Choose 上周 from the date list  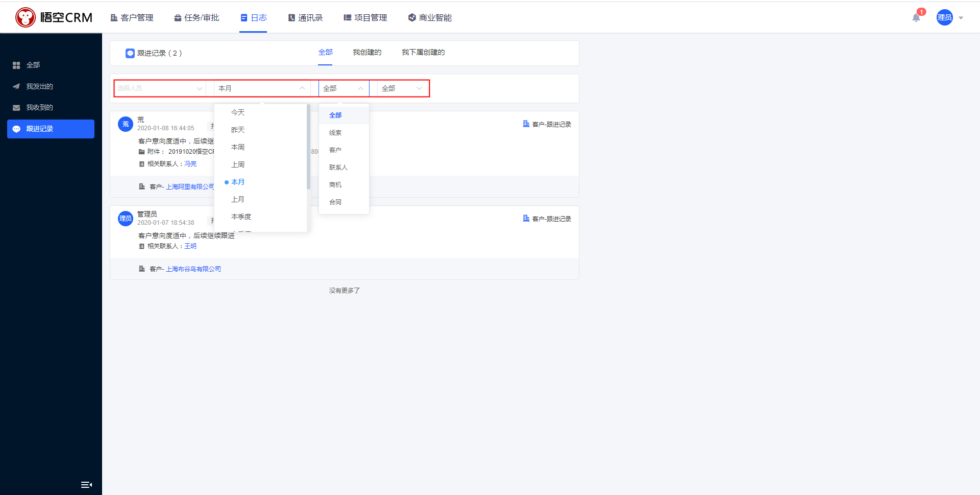point(260,164)
